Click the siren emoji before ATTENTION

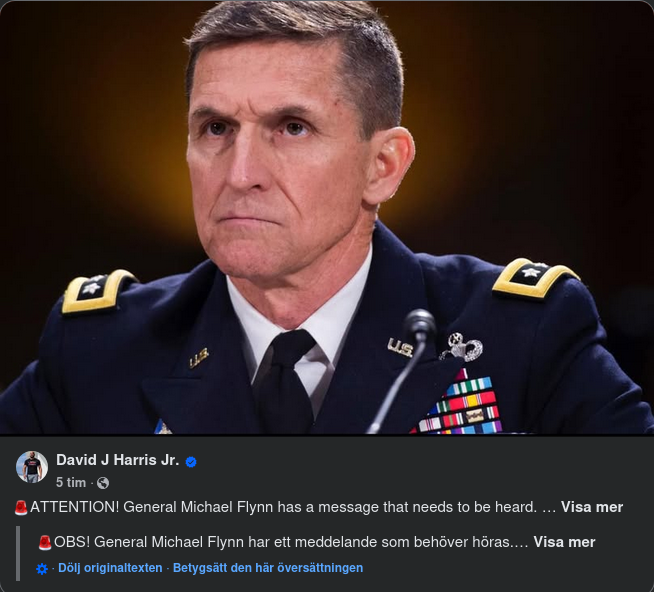[21, 508]
